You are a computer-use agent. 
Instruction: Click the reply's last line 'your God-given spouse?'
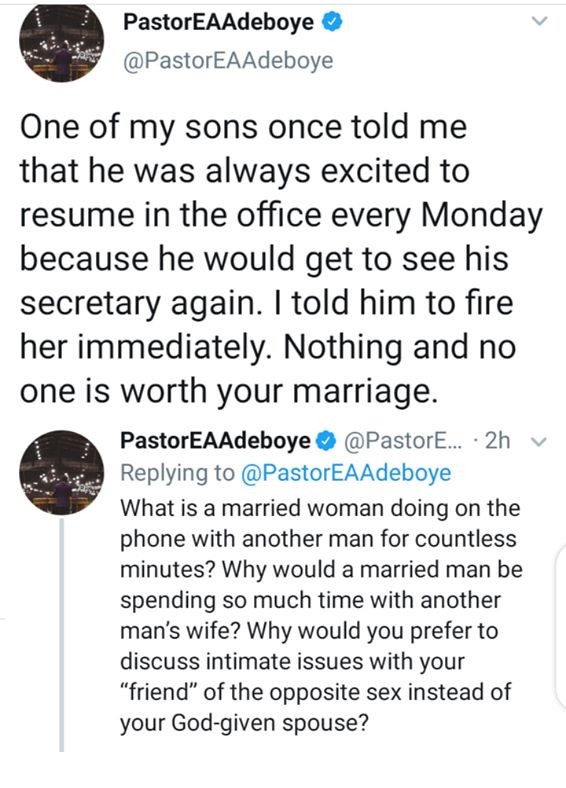point(244,723)
